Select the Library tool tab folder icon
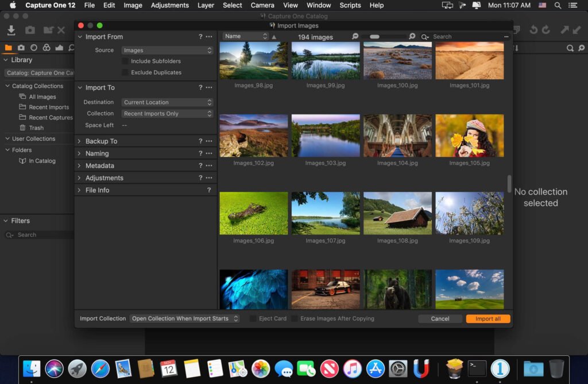 8,48
